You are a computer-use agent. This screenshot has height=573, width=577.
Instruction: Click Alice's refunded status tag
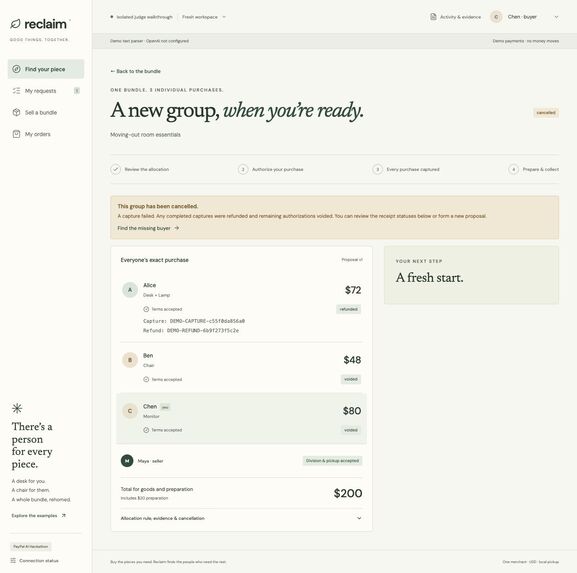[x=348, y=309]
